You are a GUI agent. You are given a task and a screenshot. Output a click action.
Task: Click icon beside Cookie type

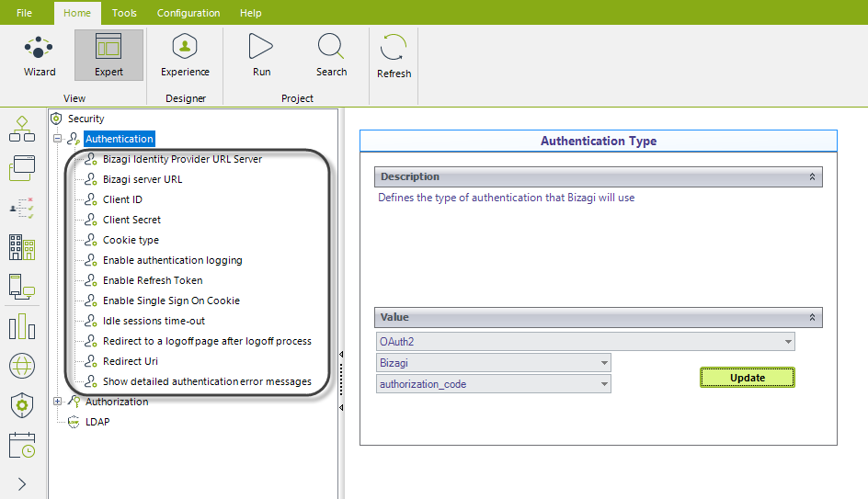click(x=91, y=240)
